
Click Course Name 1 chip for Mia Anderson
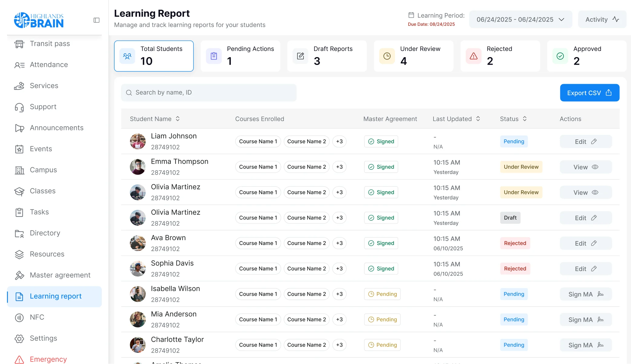(x=258, y=319)
